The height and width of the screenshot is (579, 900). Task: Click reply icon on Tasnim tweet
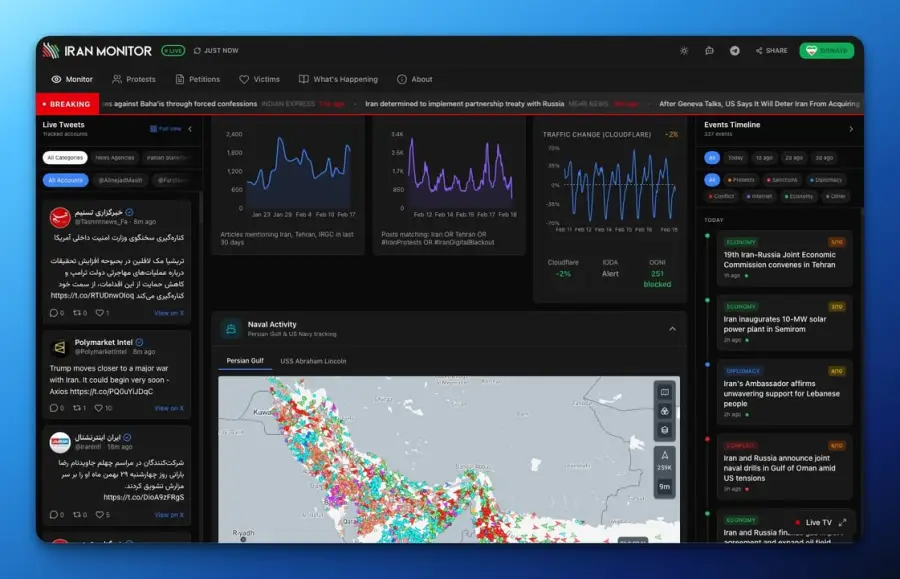click(x=53, y=313)
